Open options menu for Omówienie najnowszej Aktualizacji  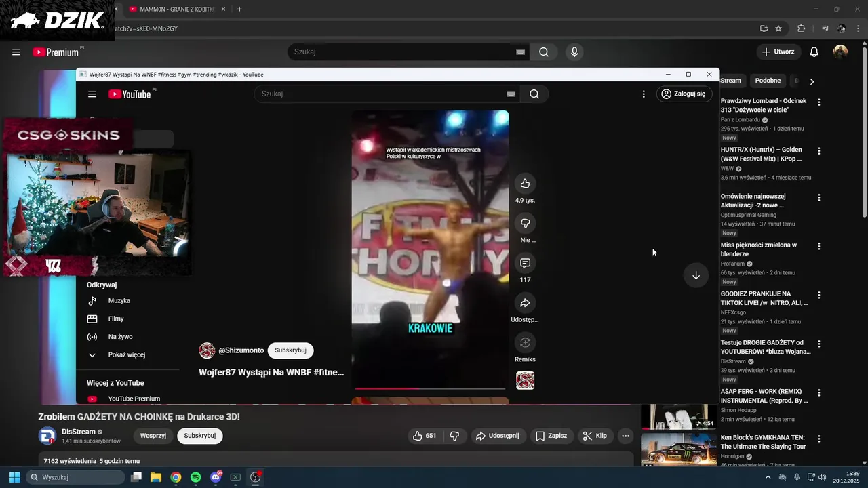(x=819, y=198)
